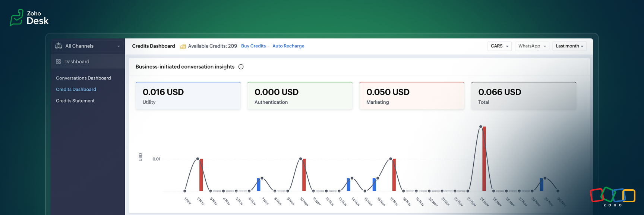Viewport: 644px width, 215px height.
Task: Click the blue bar near 16 Nov
Action: coord(374,185)
